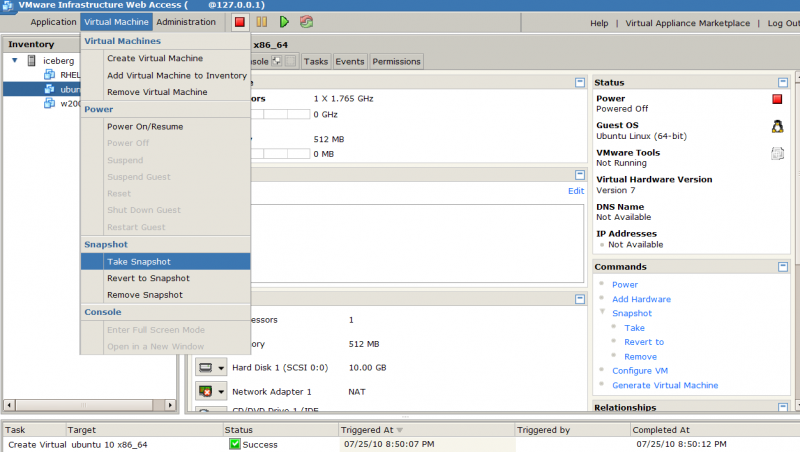
Task: Click the VMware Tools status icon
Action: (777, 153)
